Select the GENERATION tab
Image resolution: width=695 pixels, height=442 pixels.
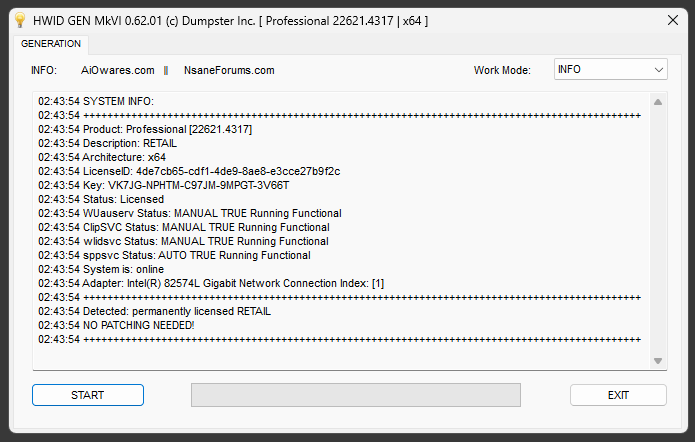[x=51, y=44]
